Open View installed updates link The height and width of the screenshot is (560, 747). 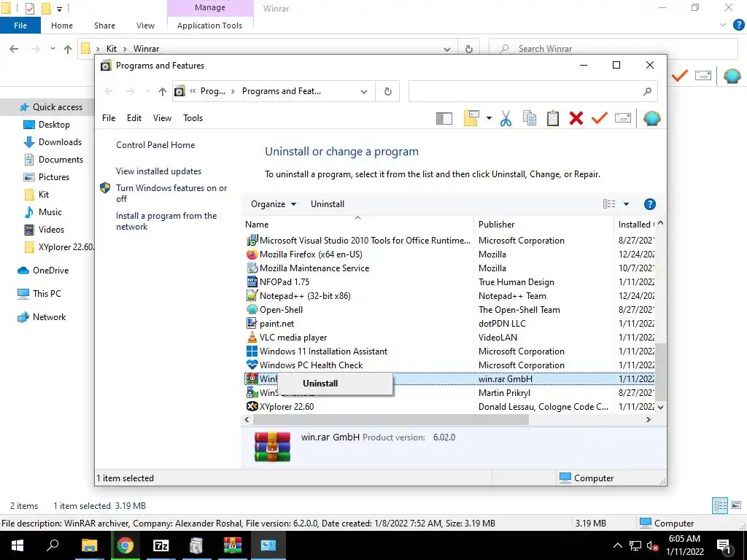tap(158, 171)
